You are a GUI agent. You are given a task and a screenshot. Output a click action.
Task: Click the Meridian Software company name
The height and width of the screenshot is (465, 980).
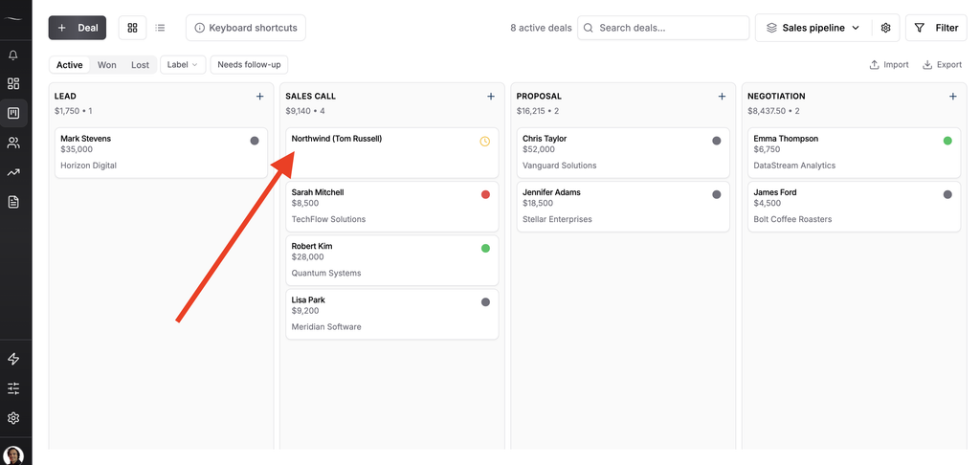click(326, 327)
